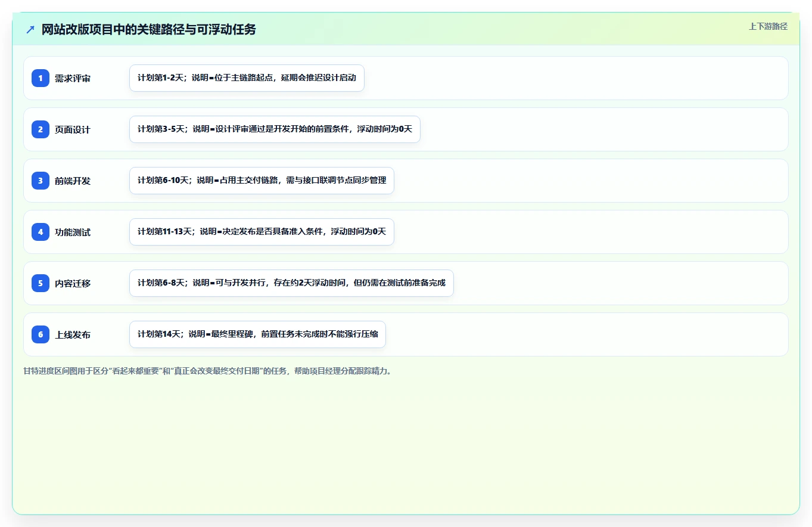This screenshot has height=527, width=812.
Task: Open the 计划第11-13天 description box
Action: (262, 232)
